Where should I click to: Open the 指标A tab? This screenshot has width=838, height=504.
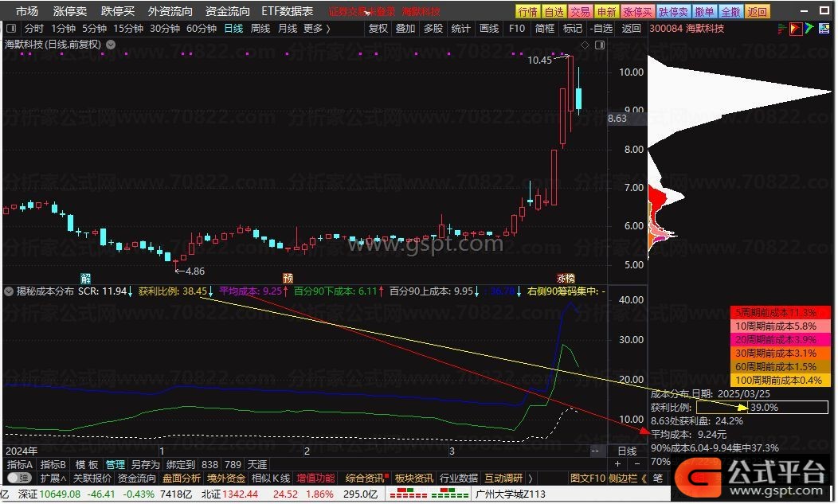click(20, 464)
